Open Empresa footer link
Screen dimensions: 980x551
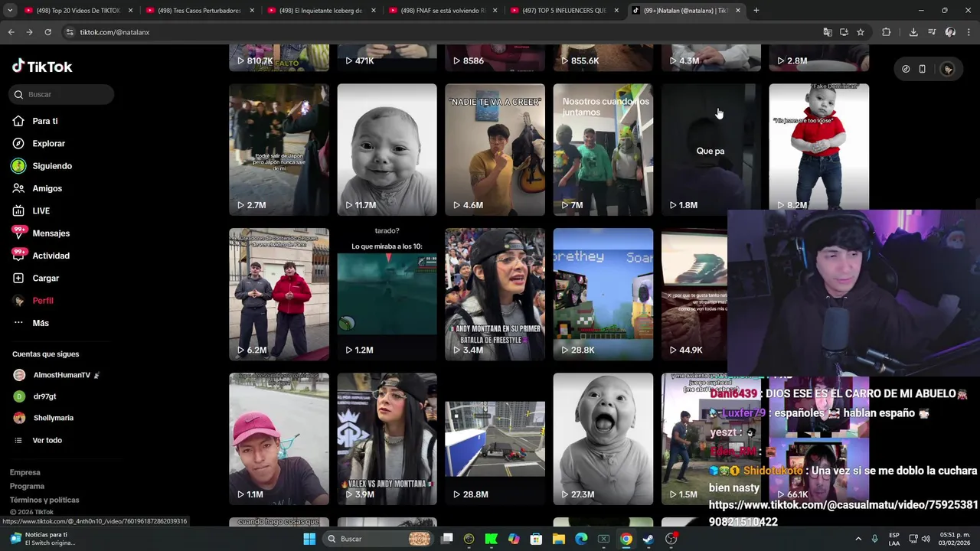(24, 472)
